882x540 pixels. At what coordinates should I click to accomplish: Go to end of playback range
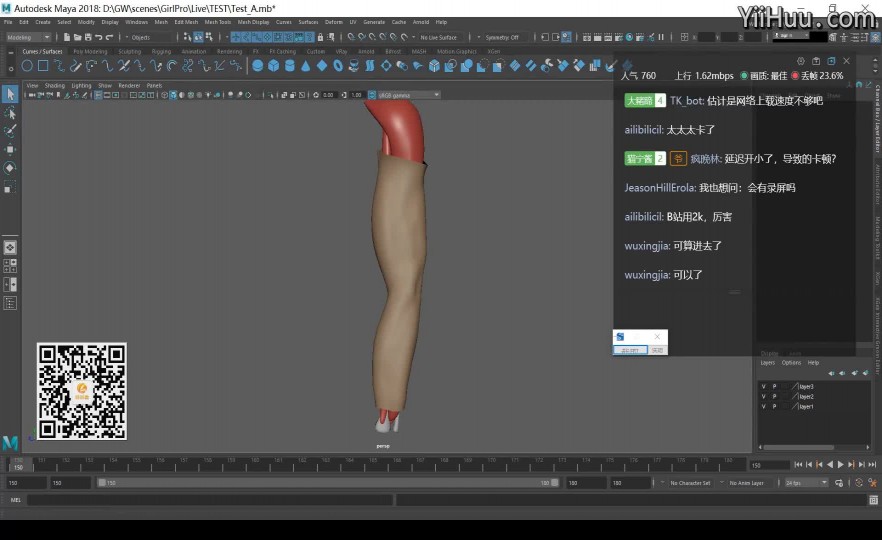[872, 465]
